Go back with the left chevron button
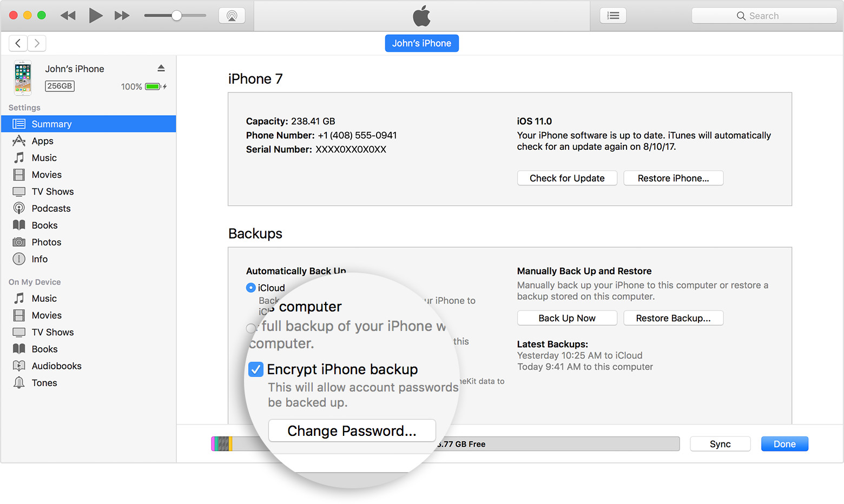Screen dimensions: 844x504 click(x=18, y=43)
